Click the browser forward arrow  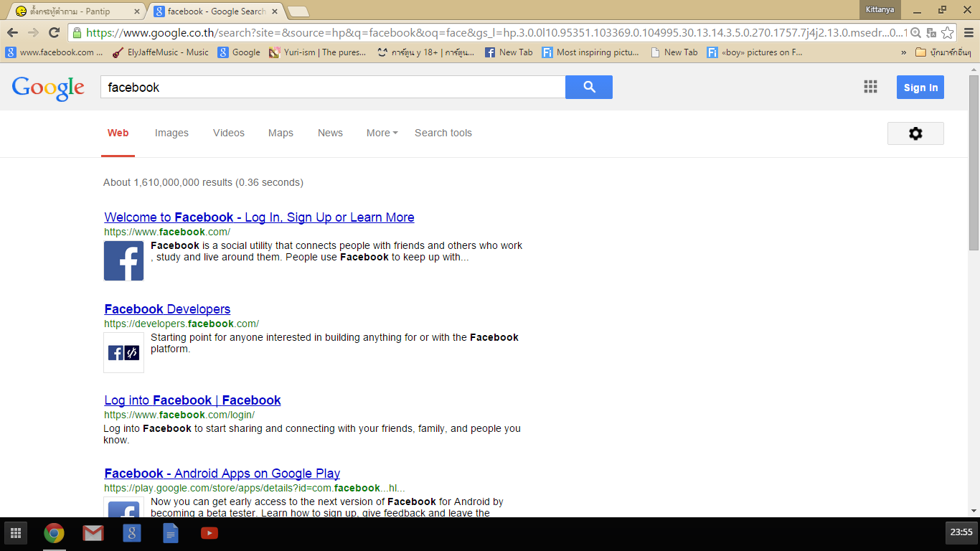33,32
